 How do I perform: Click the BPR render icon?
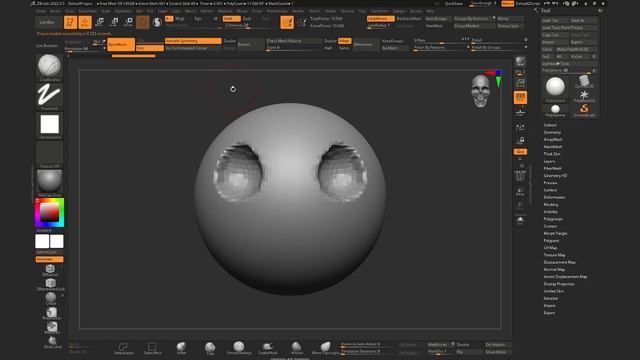(520, 62)
